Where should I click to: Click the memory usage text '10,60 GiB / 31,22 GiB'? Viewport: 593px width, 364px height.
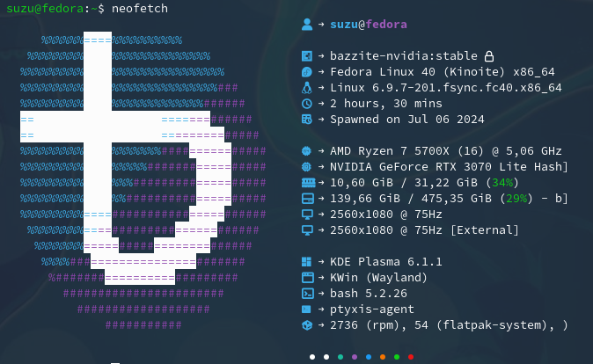tap(404, 183)
